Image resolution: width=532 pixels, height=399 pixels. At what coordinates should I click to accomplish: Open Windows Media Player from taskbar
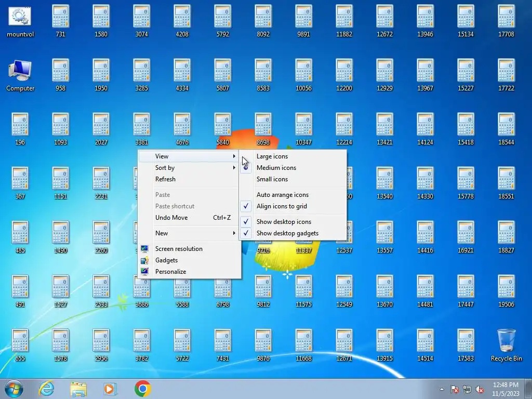tap(110, 389)
